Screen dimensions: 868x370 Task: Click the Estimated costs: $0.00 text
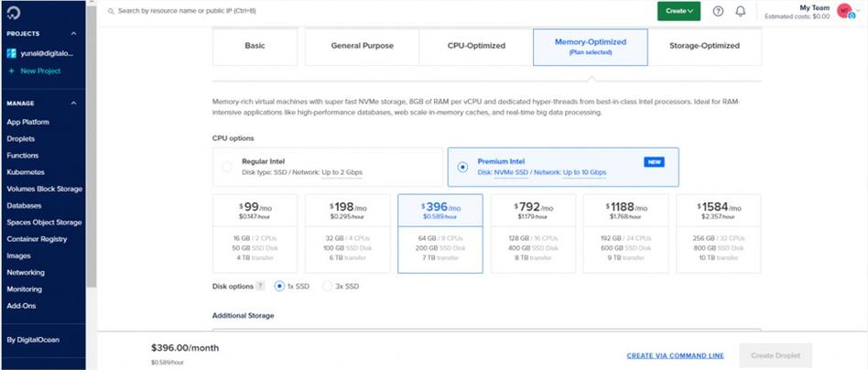(x=797, y=16)
